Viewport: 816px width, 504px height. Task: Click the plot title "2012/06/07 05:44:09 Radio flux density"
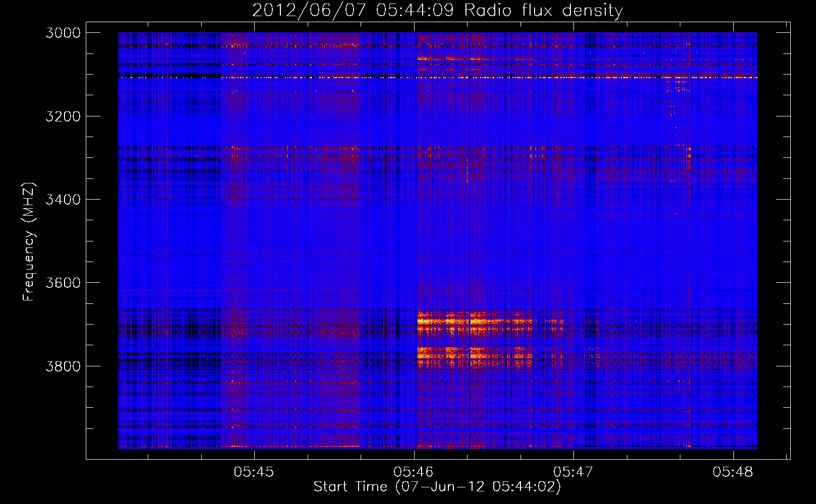437,11
